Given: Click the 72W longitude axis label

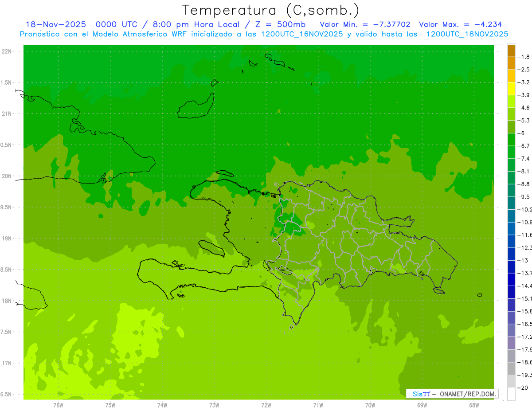Looking at the screenshot, I should pyautogui.click(x=266, y=405).
